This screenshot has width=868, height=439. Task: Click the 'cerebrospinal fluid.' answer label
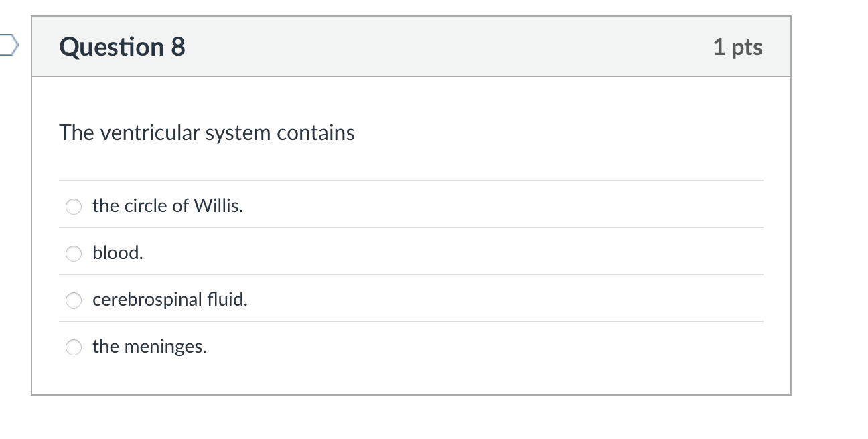(170, 300)
